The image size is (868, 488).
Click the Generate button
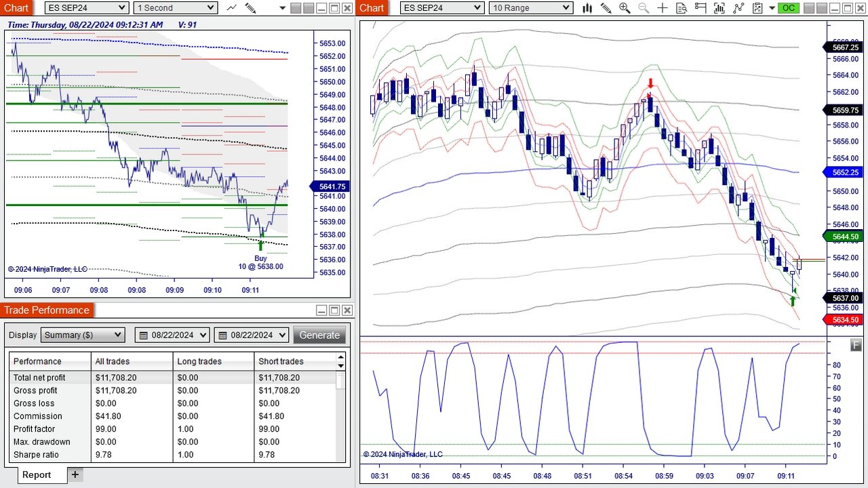319,335
